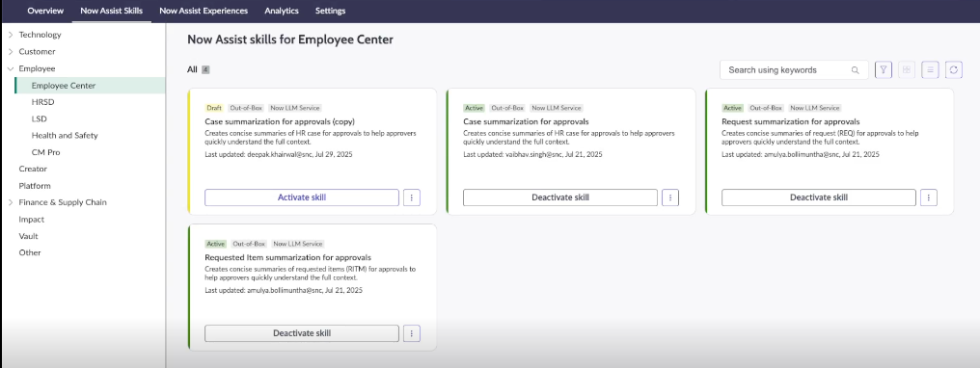Open more options for Case summarization (copy) card
Viewport: 980px width, 368px height.
pos(412,197)
